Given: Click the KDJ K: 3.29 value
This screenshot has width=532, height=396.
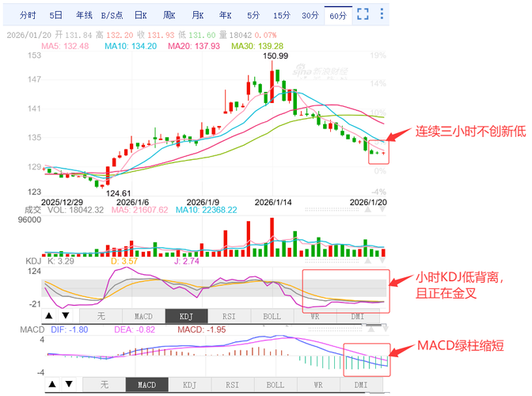Looking at the screenshot, I should tap(60, 261).
